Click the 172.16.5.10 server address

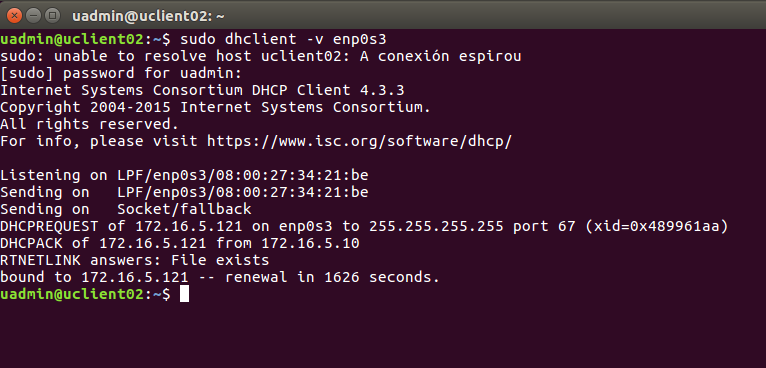coord(311,243)
